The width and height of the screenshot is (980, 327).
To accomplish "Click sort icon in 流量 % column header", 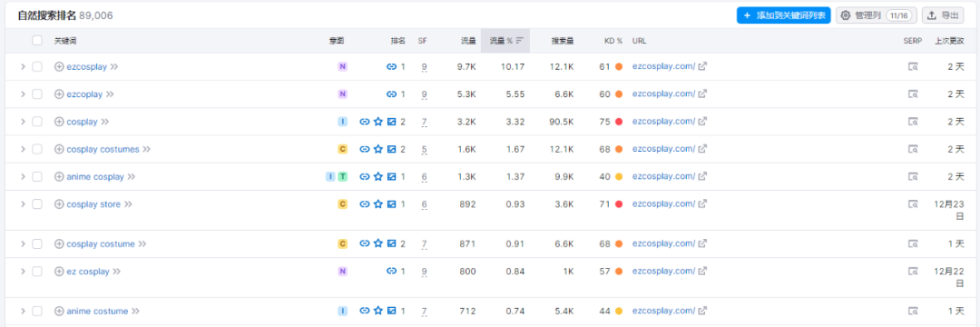I will (x=519, y=41).
